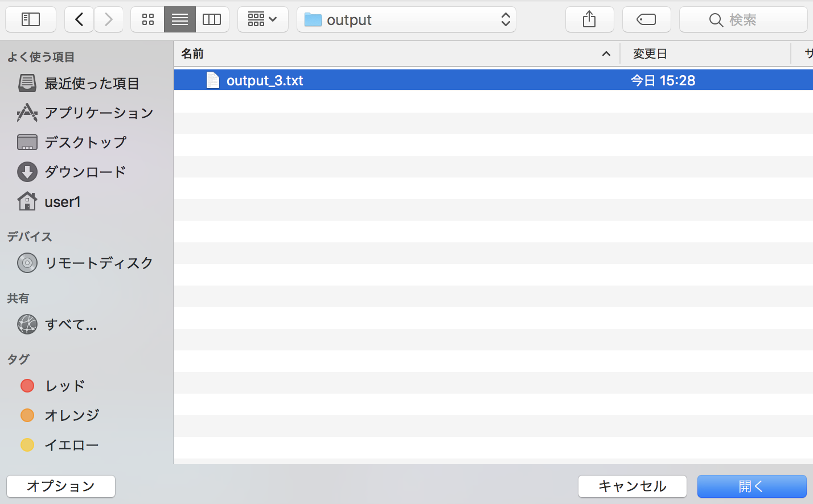Viewport: 813px width, 504px height.
Task: Click the Share icon in toolbar
Action: (589, 20)
